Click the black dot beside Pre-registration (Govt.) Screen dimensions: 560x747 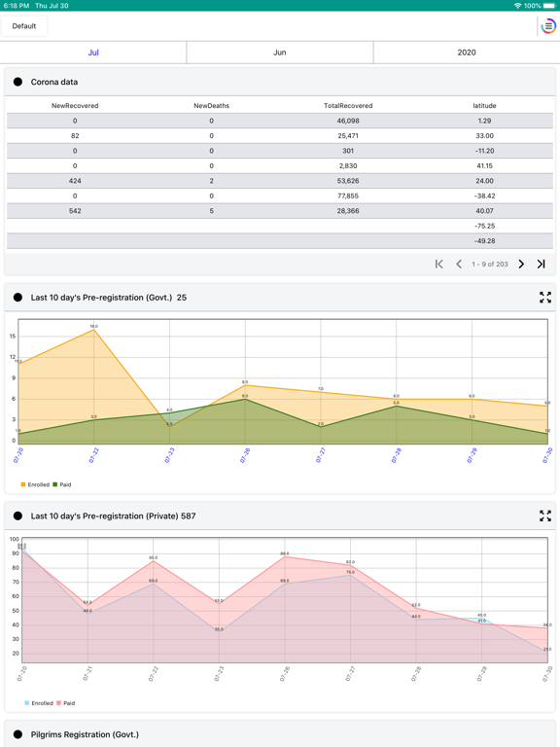(x=18, y=298)
